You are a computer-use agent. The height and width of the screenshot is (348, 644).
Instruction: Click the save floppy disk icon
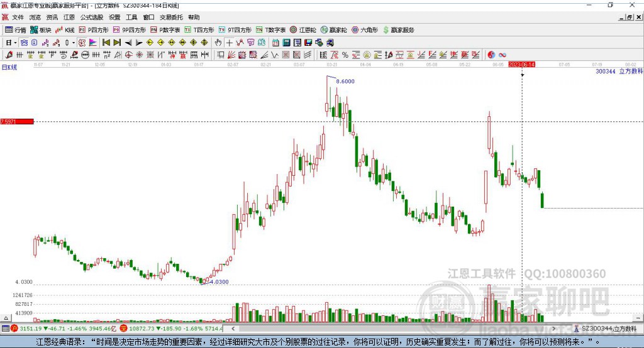[308, 42]
